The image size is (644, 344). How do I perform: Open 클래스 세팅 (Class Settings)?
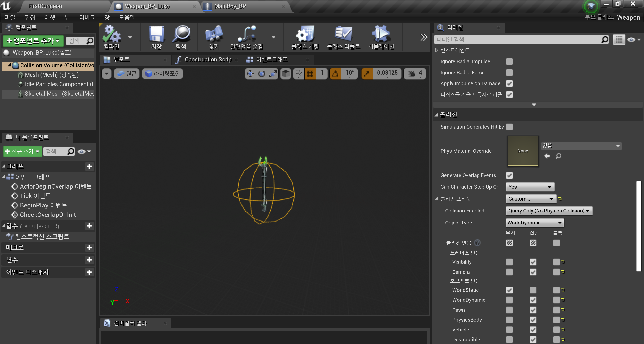[x=305, y=37]
